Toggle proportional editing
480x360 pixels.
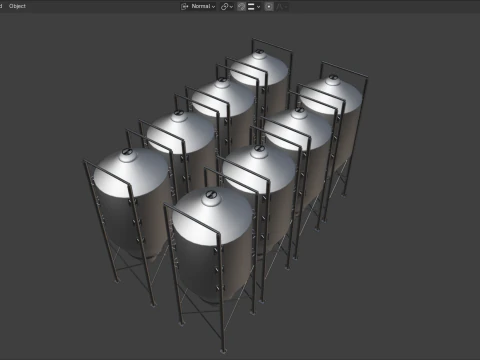(x=269, y=6)
